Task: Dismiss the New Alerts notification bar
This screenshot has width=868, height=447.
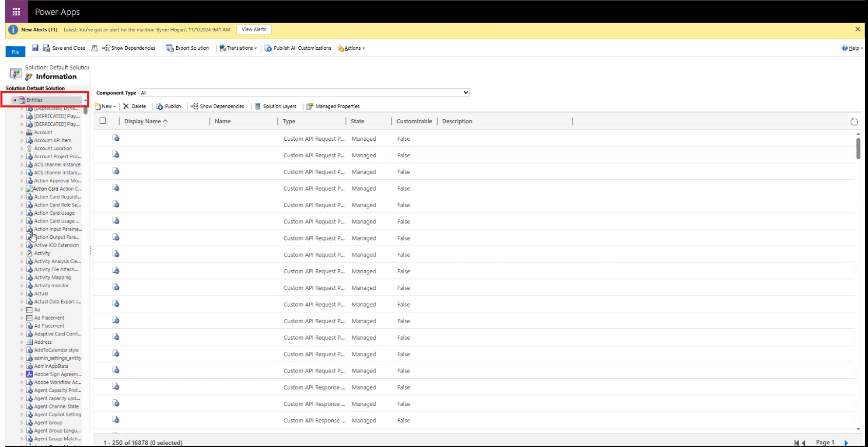Action: (857, 30)
